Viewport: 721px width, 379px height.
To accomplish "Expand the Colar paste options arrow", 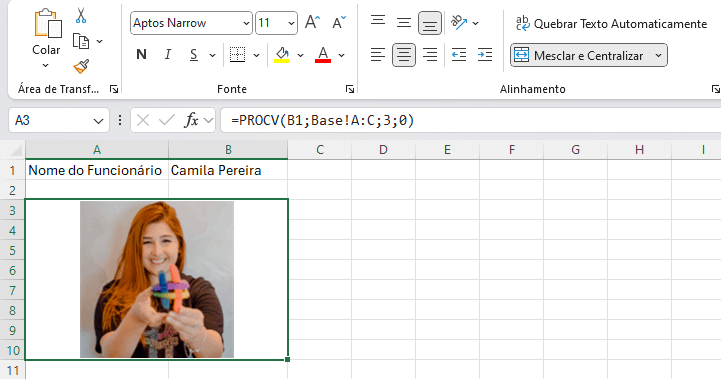I will [x=46, y=65].
